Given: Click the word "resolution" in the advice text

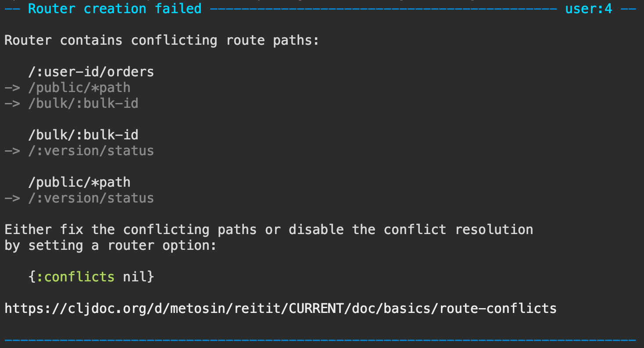Looking at the screenshot, I should pos(494,230).
